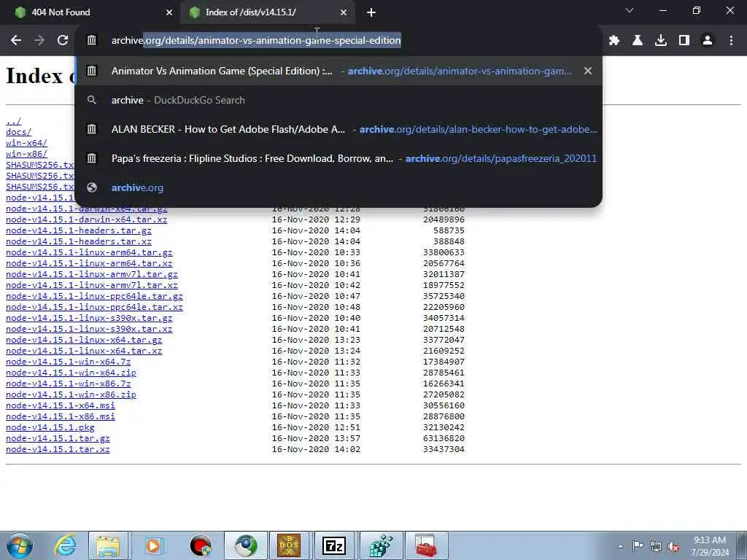The image size is (747, 560).
Task: Choose archive DuckDuckGo Search suggestion
Action: click(x=338, y=100)
